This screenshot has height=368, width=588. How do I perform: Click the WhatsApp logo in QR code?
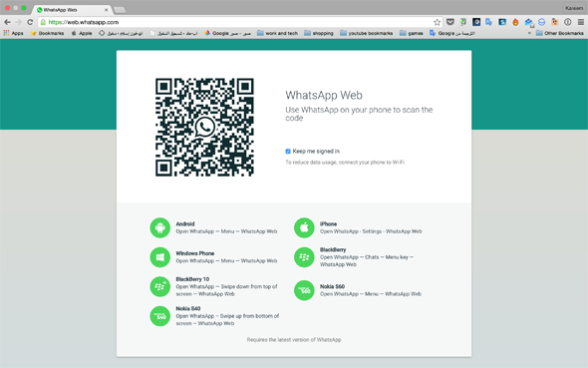[x=204, y=128]
